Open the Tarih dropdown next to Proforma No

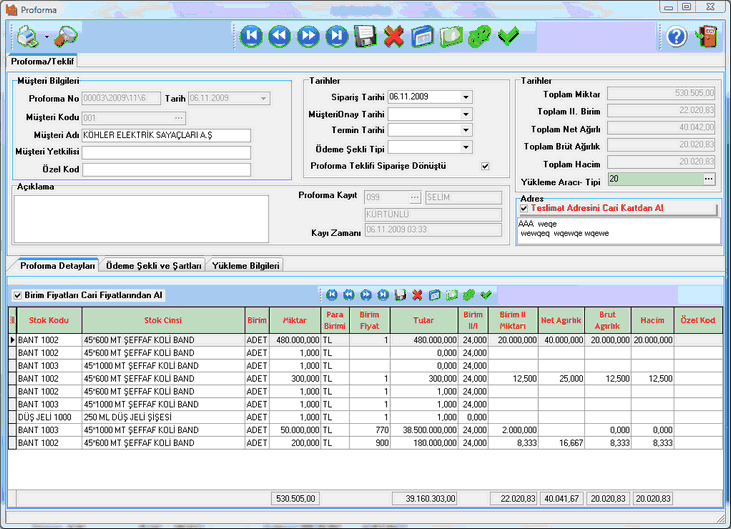click(263, 98)
